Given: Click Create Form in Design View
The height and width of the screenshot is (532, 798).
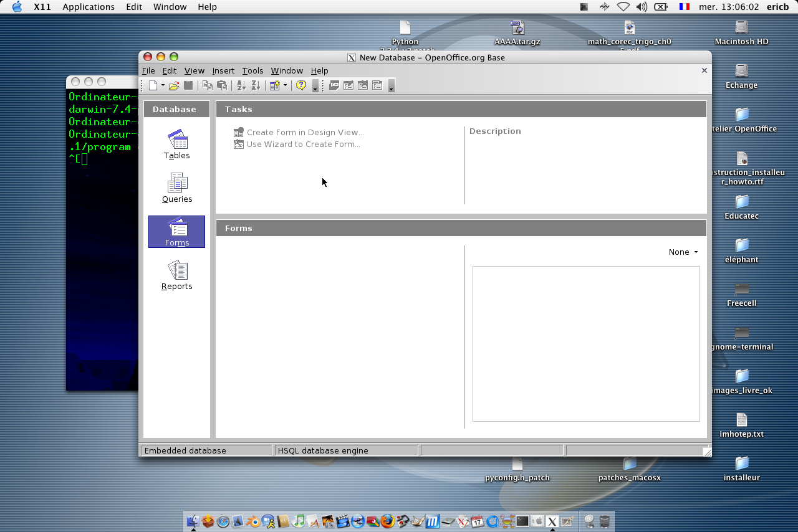Looking at the screenshot, I should pyautogui.click(x=299, y=132).
